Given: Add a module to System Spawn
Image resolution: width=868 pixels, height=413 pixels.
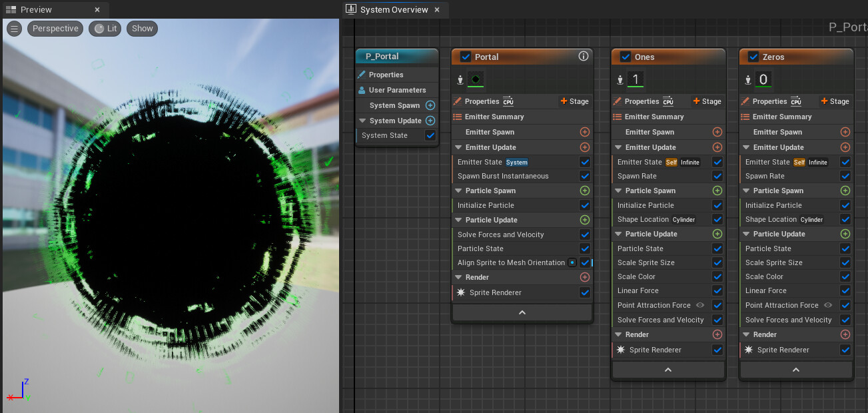Looking at the screenshot, I should point(430,105).
